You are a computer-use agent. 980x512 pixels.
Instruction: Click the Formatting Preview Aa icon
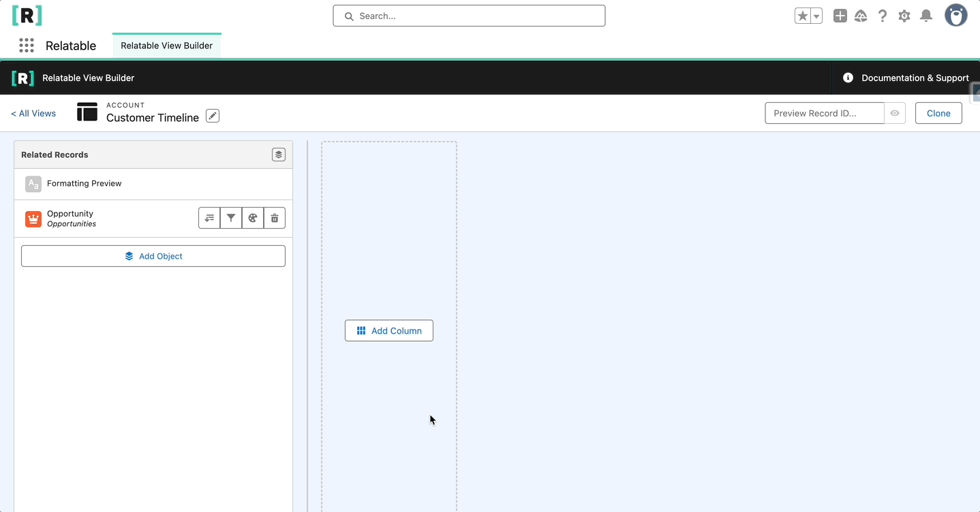(33, 184)
